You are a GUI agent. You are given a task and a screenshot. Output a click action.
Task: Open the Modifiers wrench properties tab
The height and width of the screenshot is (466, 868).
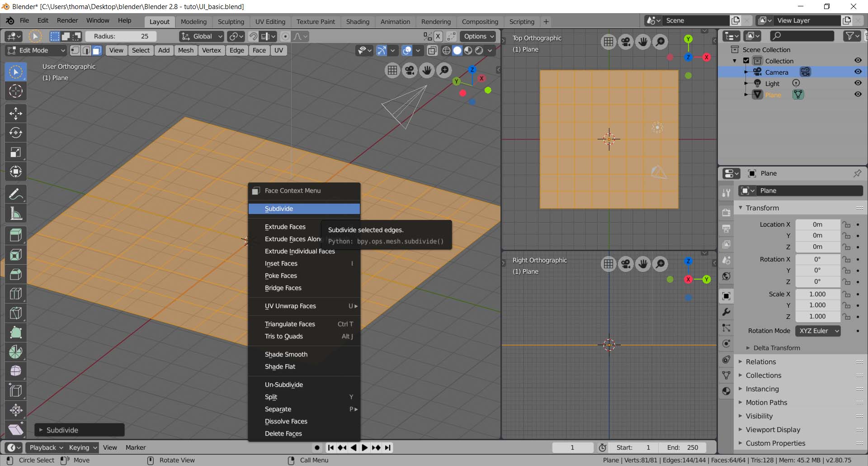pos(726,312)
